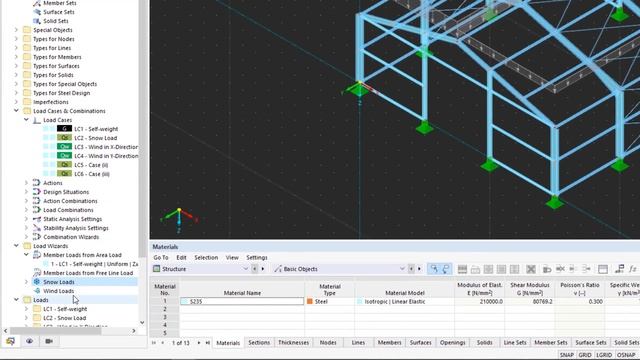640x360 pixels.
Task: Collapse the Load Wizards folder
Action: (x=16, y=246)
